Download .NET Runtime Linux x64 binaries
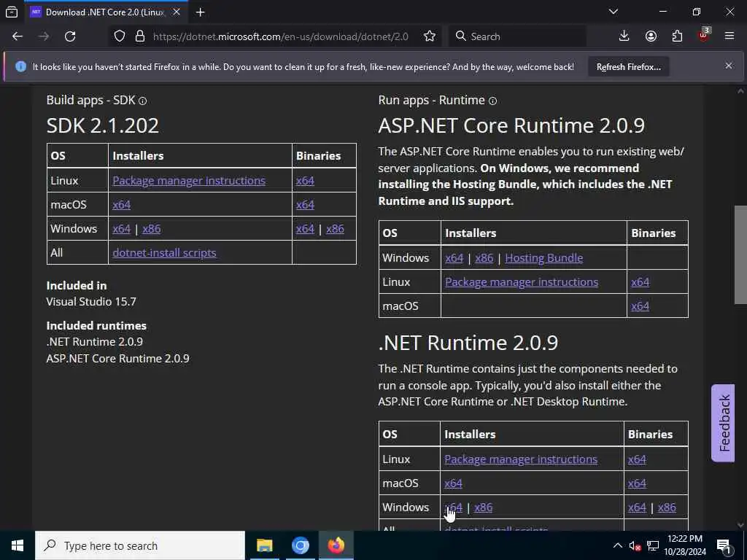 637,459
